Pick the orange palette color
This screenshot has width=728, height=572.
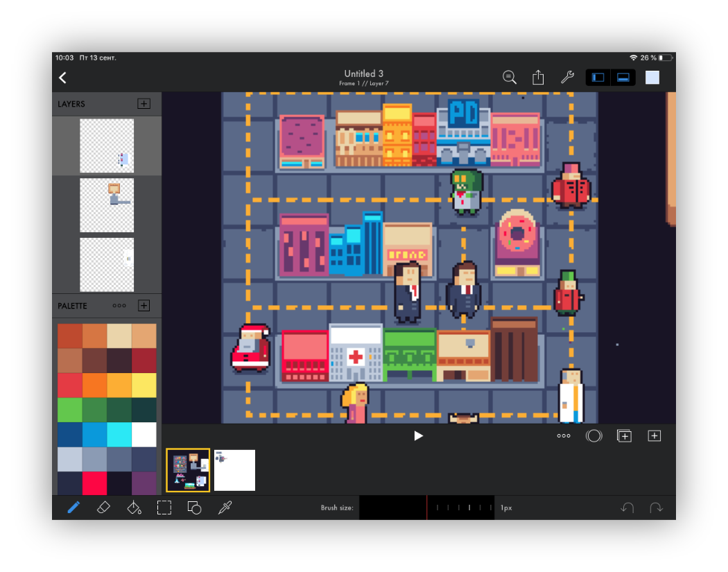95,385
